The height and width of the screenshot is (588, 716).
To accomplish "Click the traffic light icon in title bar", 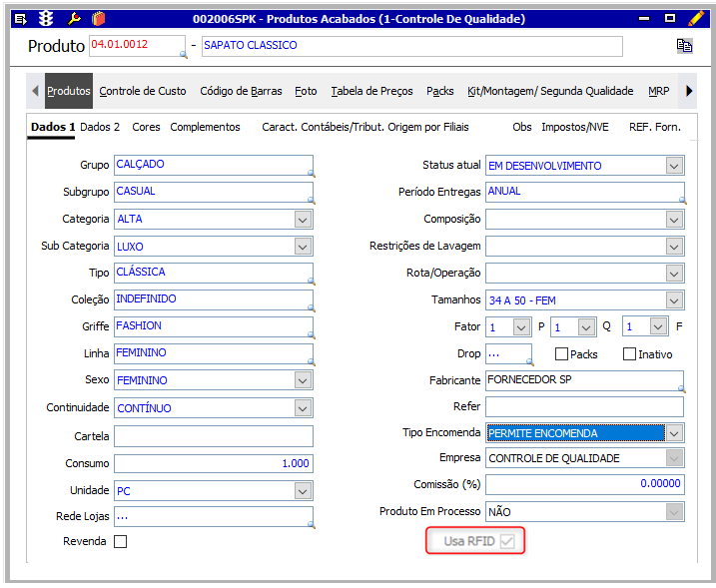I will click(46, 18).
